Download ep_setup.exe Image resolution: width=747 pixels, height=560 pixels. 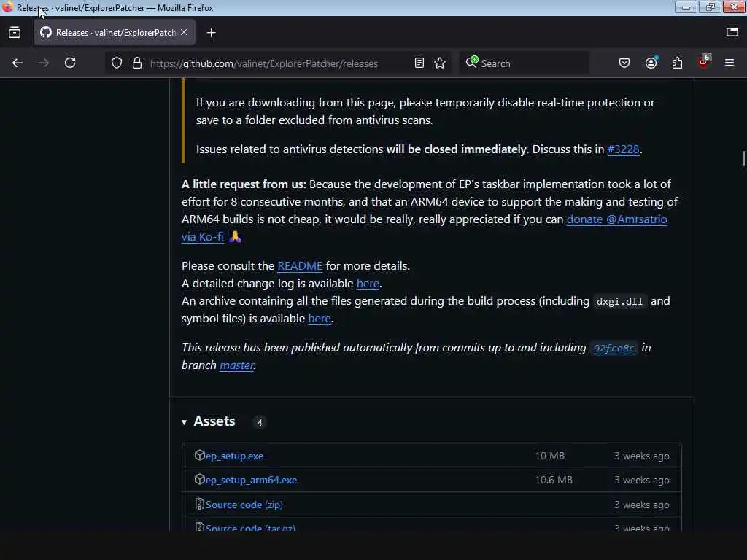pyautogui.click(x=234, y=456)
